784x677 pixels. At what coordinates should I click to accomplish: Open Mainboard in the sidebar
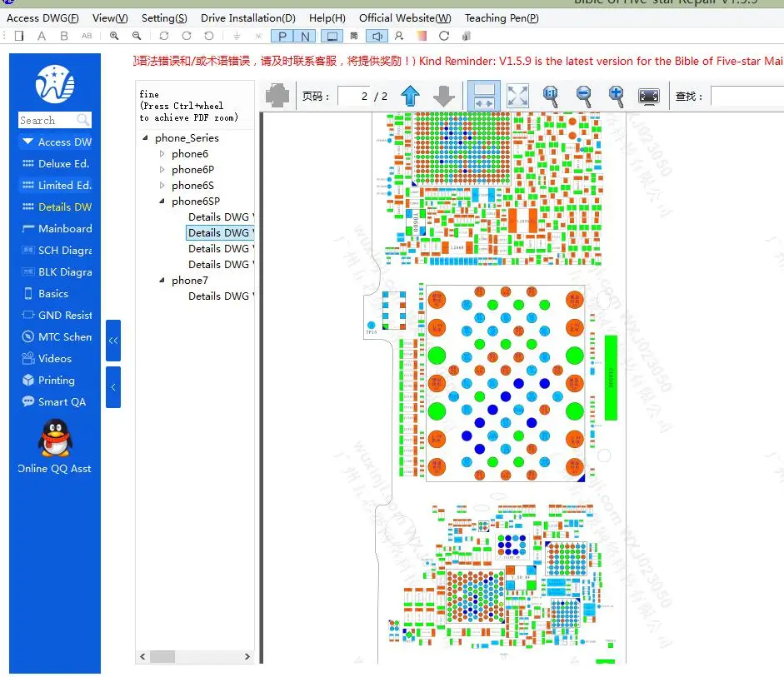pos(56,228)
